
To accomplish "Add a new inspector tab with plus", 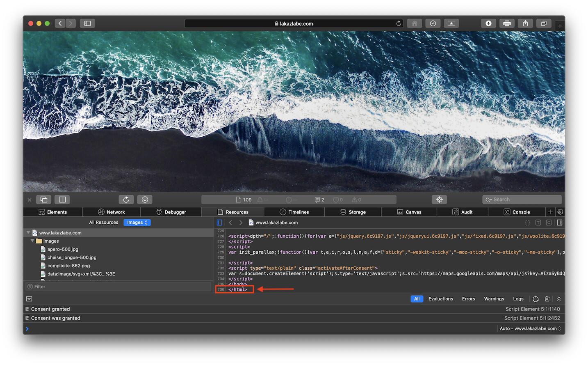I will click(550, 212).
